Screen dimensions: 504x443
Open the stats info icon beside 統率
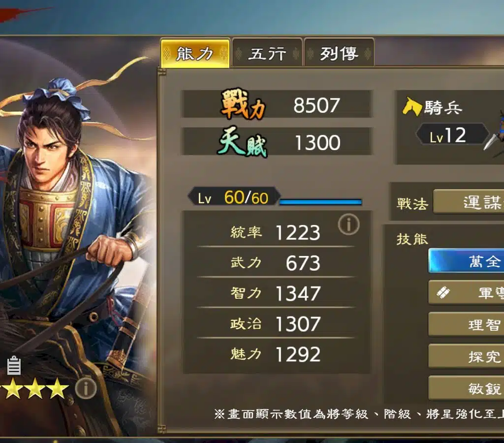348,224
